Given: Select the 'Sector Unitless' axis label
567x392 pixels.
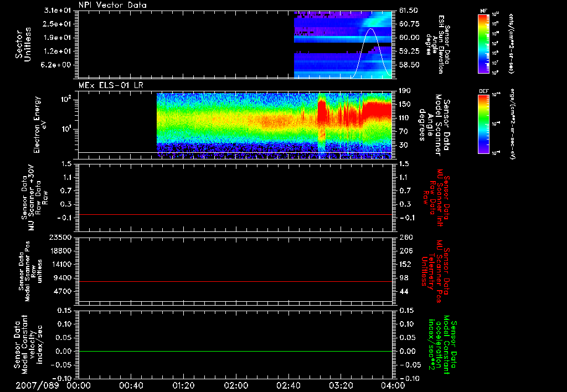Looking at the screenshot, I should (x=23, y=44).
